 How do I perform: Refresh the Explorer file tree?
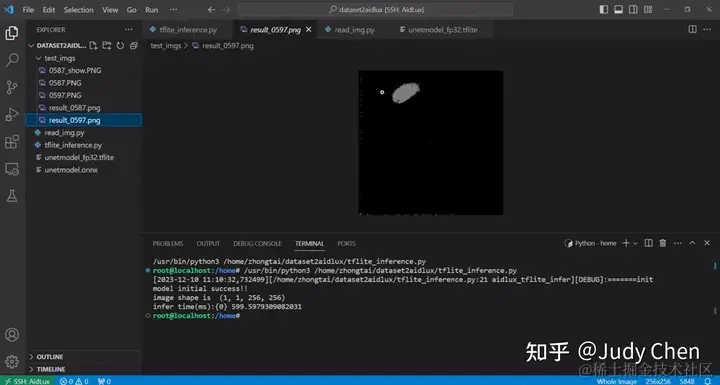tap(120, 45)
